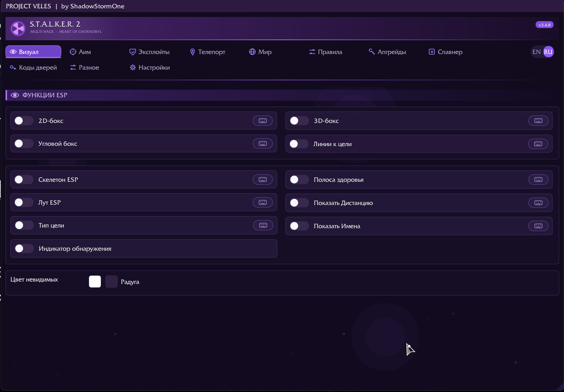The height and width of the screenshot is (392, 564).
Task: Open keybind icon for Скелетон ESP
Action: tap(263, 179)
